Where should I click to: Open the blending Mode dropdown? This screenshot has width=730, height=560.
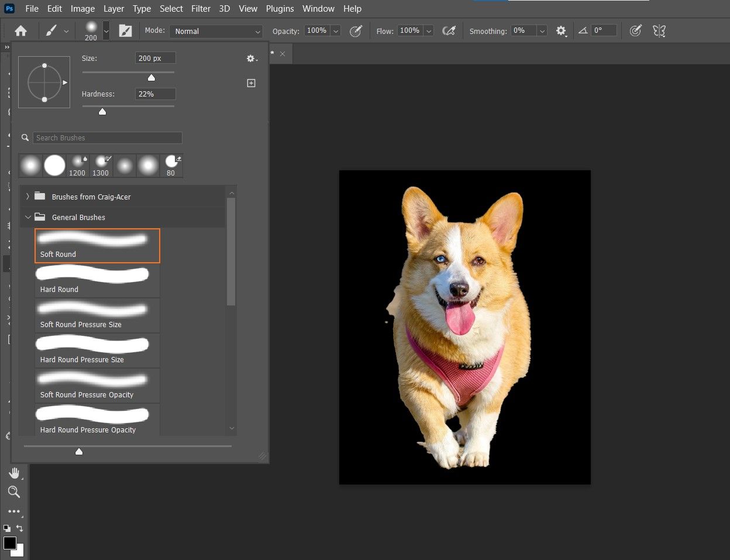click(x=217, y=31)
